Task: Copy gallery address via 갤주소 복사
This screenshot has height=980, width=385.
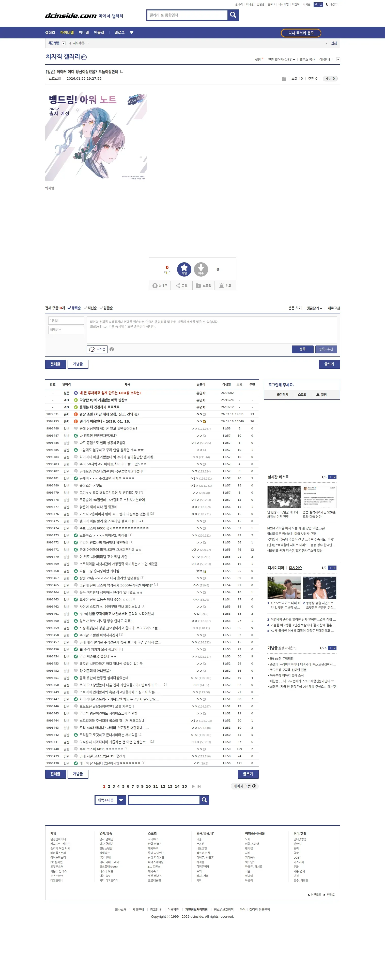Action: 307,60
